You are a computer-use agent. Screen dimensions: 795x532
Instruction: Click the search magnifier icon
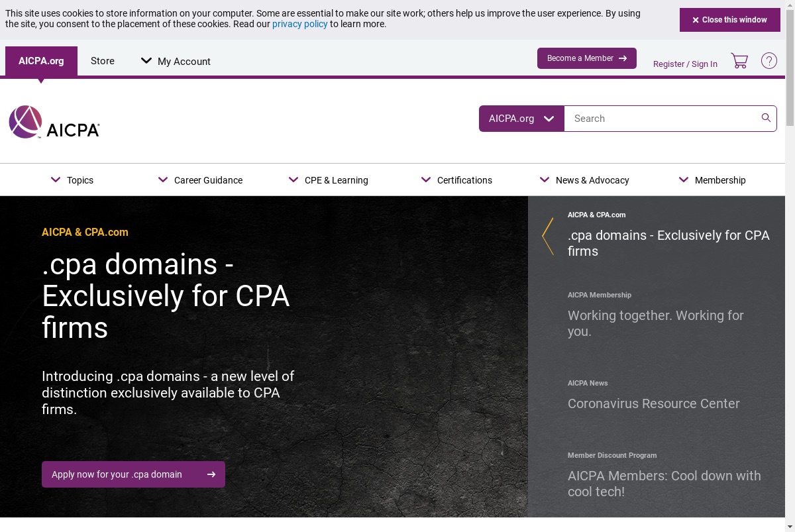click(766, 118)
